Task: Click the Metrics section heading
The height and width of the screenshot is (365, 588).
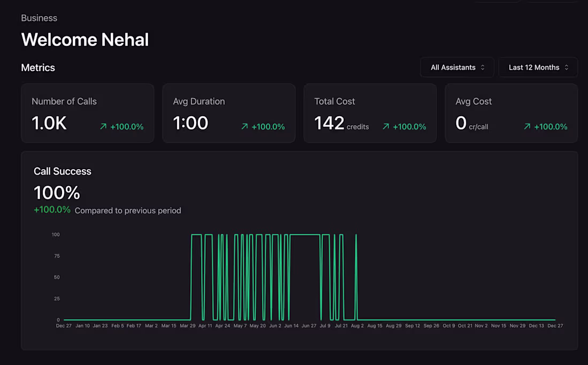Action: click(37, 67)
